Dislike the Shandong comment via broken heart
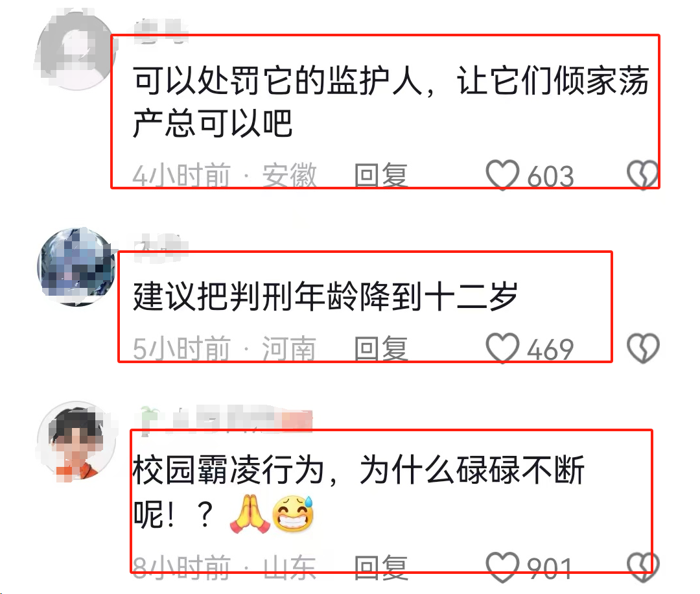Screen dimensions: 700x594 643,567
